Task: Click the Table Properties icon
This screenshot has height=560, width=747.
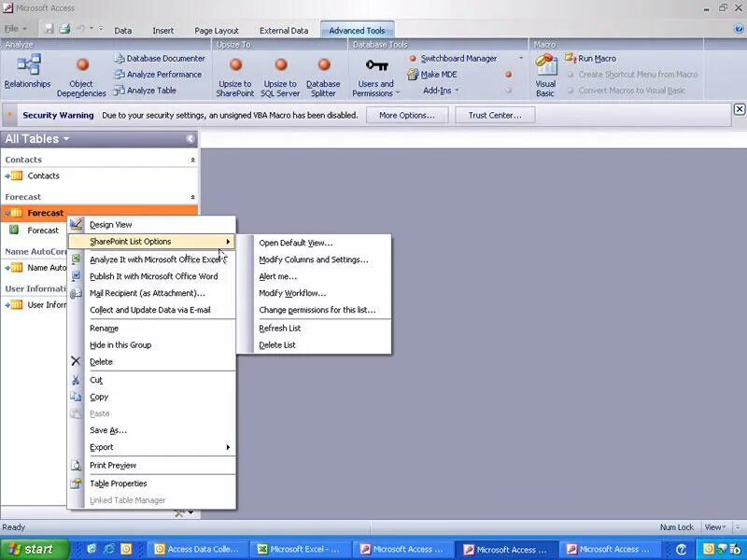Action: click(76, 483)
